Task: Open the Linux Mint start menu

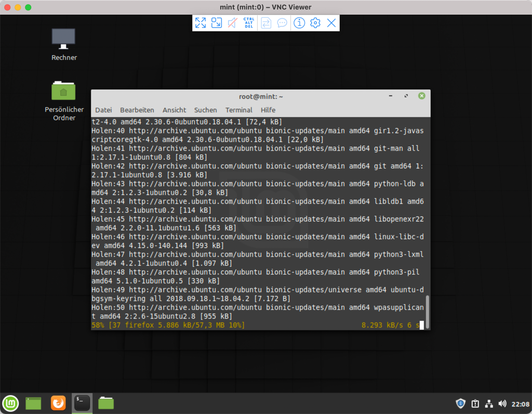Action: click(x=10, y=404)
